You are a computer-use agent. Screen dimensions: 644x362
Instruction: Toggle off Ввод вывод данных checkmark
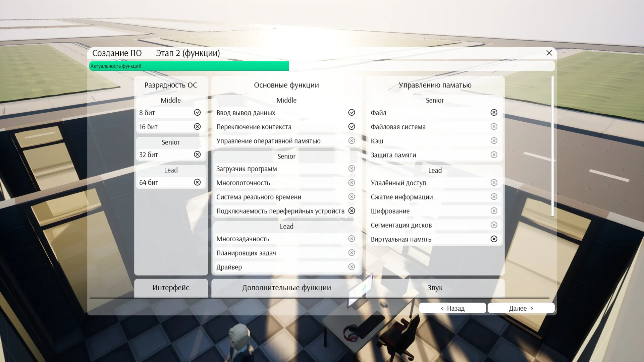(352, 113)
